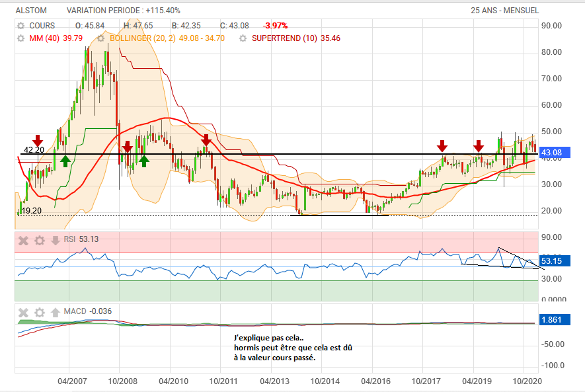
Task: Click the MACD value tag 1.861
Action: click(x=555, y=320)
